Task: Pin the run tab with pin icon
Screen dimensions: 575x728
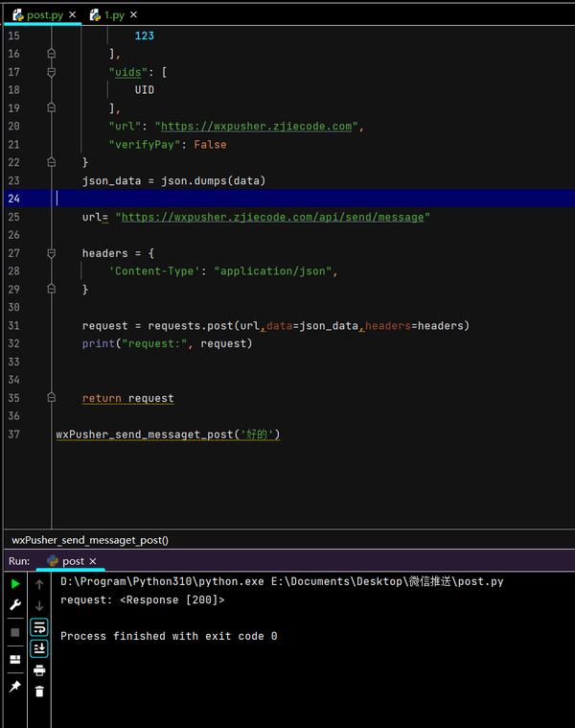Action: click(15, 686)
